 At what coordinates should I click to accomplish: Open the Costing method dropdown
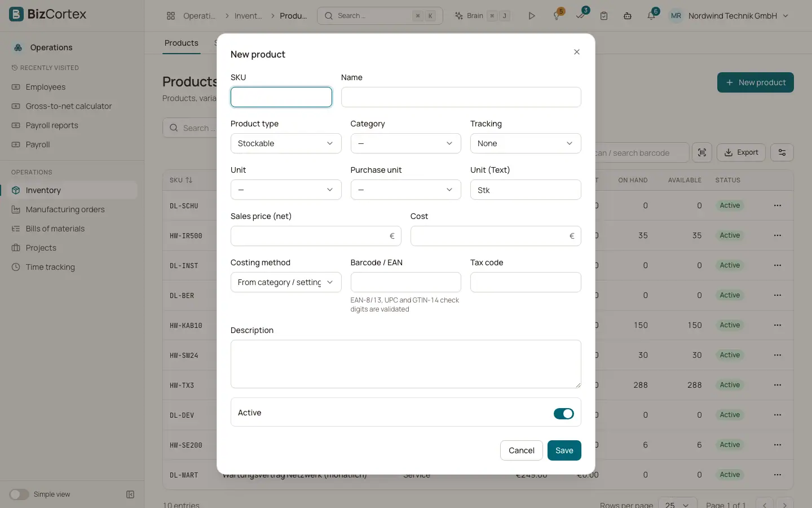pos(286,282)
